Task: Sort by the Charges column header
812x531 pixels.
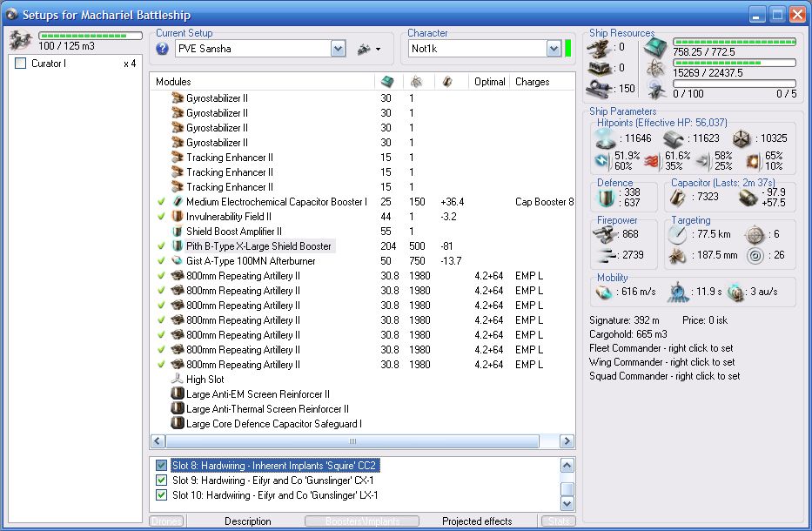Action: (x=533, y=82)
